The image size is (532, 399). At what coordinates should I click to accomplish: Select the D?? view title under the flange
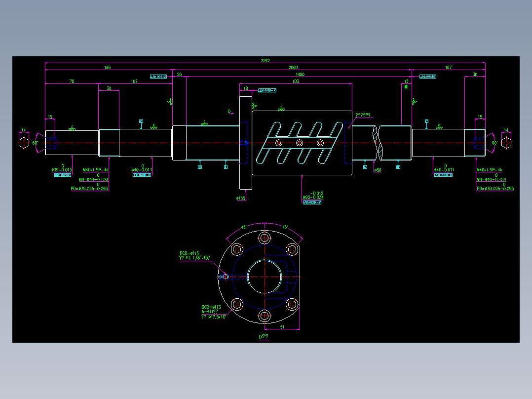click(x=264, y=336)
